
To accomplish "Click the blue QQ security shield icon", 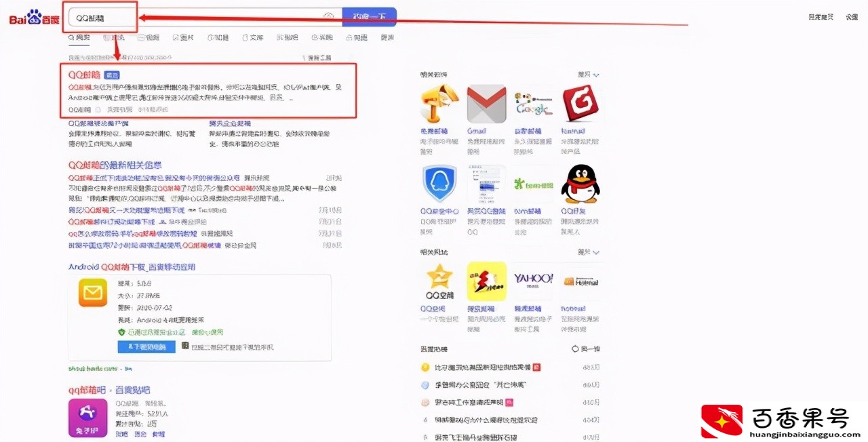I will pyautogui.click(x=440, y=184).
